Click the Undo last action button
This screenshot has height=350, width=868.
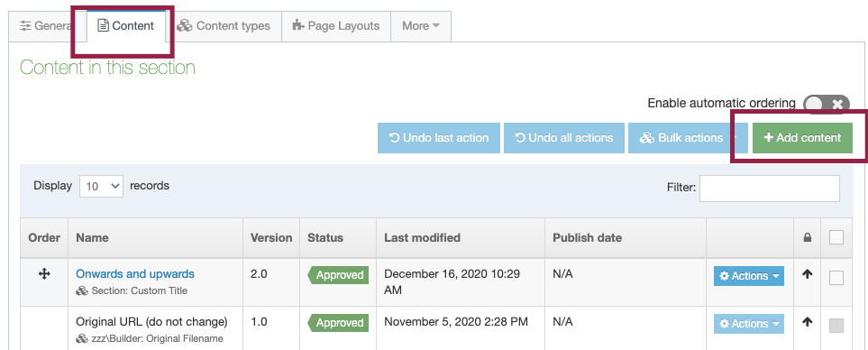(439, 138)
